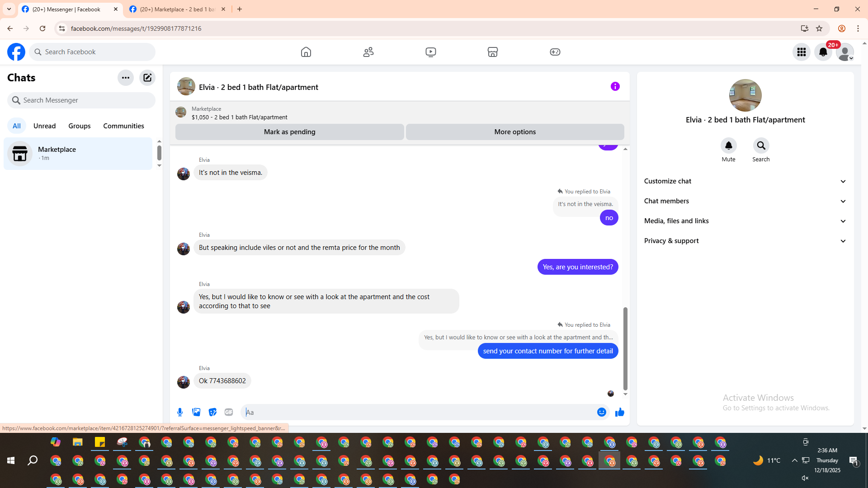
Task: Open the GIF picker icon
Action: tap(229, 412)
